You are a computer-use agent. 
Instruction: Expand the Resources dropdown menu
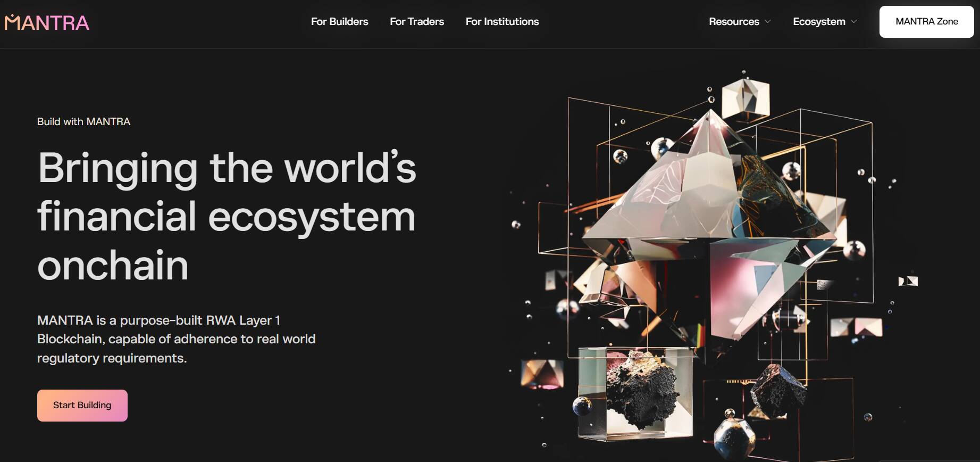click(739, 22)
